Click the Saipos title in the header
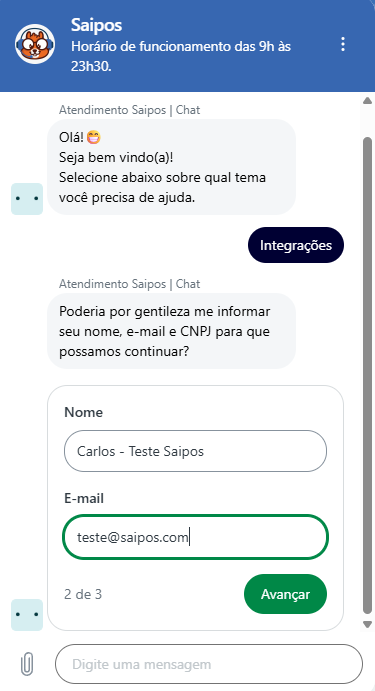 [97, 25]
